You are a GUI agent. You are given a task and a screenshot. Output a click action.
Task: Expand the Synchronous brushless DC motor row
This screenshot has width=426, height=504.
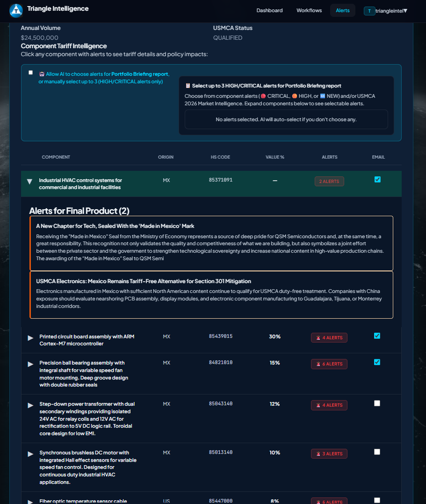coord(31,454)
